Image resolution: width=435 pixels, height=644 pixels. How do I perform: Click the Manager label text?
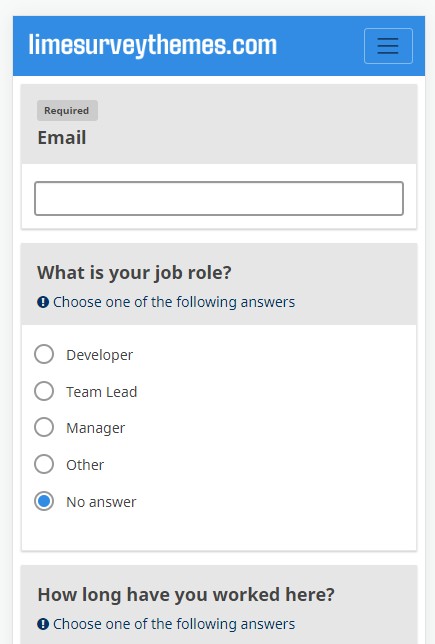coord(95,428)
